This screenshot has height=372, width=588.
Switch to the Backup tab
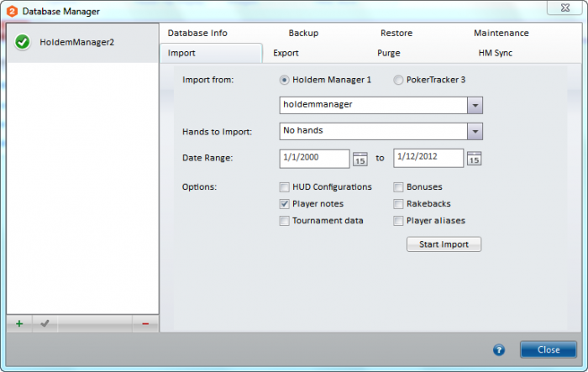tap(303, 33)
